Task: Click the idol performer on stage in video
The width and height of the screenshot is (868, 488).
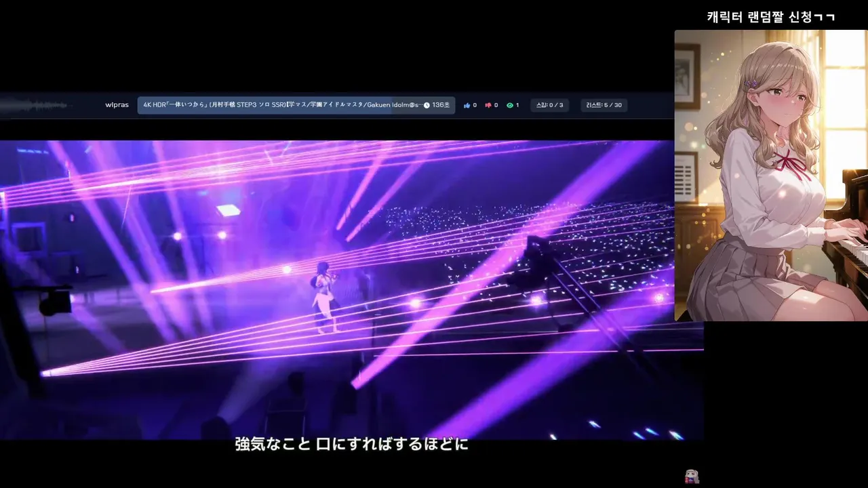Action: pos(324,297)
